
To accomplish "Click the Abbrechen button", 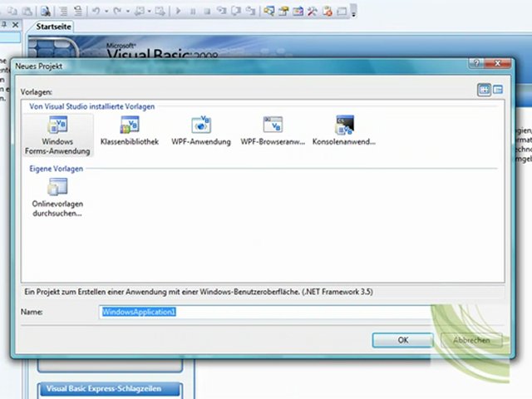I will point(471,340).
